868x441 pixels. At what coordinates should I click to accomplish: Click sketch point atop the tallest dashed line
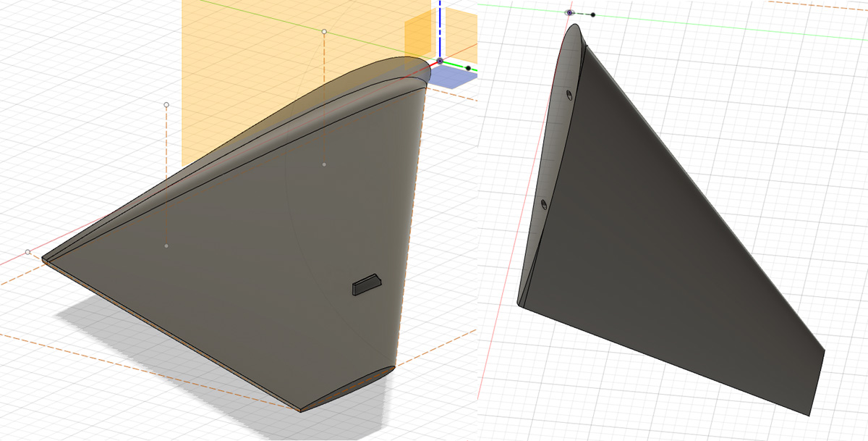[324, 32]
